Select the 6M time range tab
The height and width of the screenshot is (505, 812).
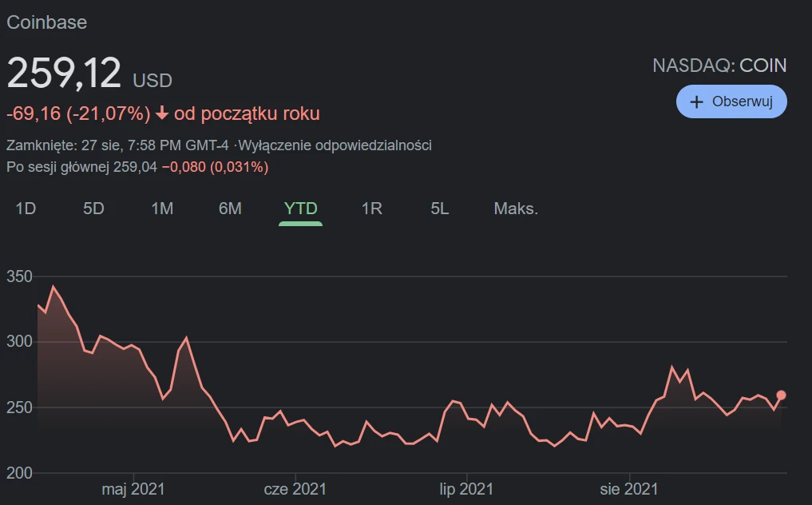pos(230,209)
